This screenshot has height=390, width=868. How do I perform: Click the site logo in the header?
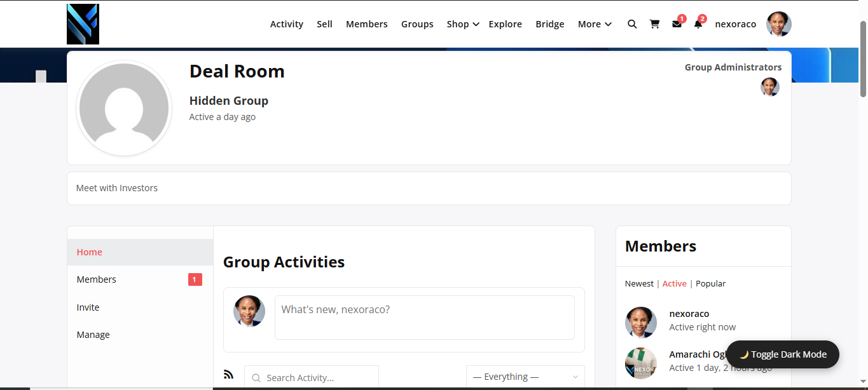83,24
